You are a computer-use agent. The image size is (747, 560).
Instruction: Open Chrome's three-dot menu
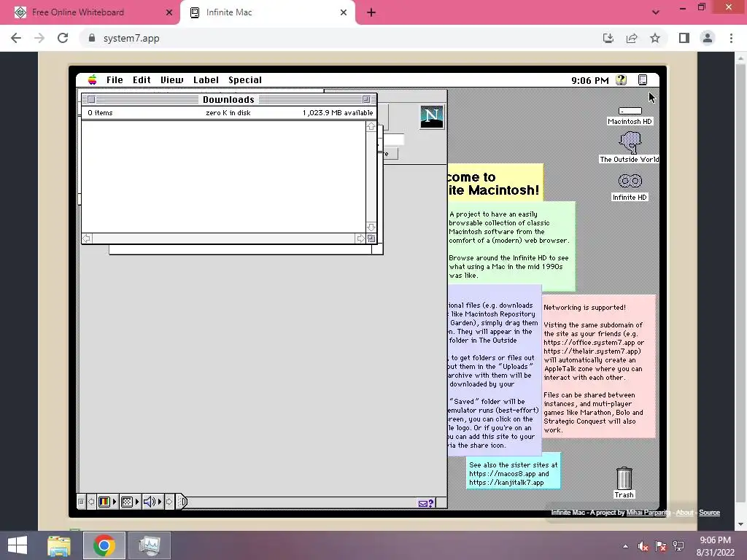pyautogui.click(x=731, y=38)
